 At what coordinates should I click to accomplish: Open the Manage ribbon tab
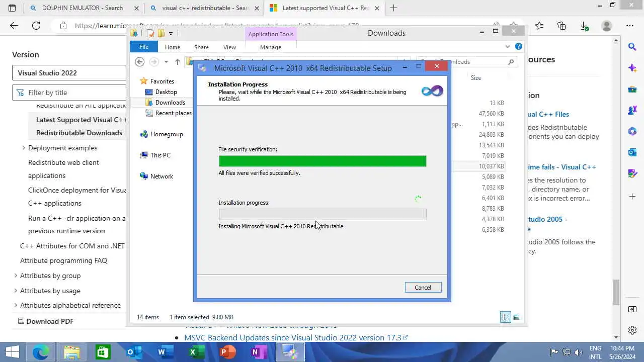pyautogui.click(x=271, y=47)
